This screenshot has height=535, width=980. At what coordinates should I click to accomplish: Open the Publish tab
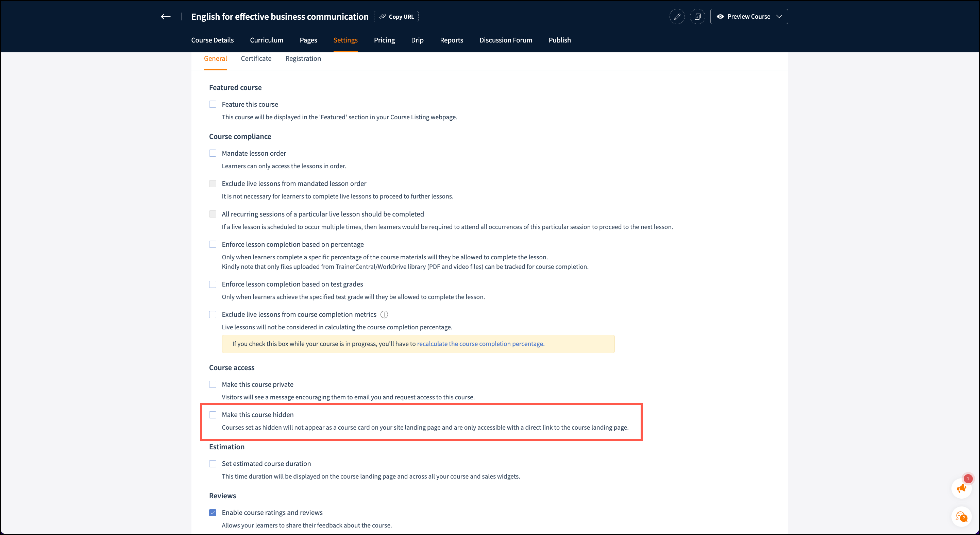coord(559,40)
